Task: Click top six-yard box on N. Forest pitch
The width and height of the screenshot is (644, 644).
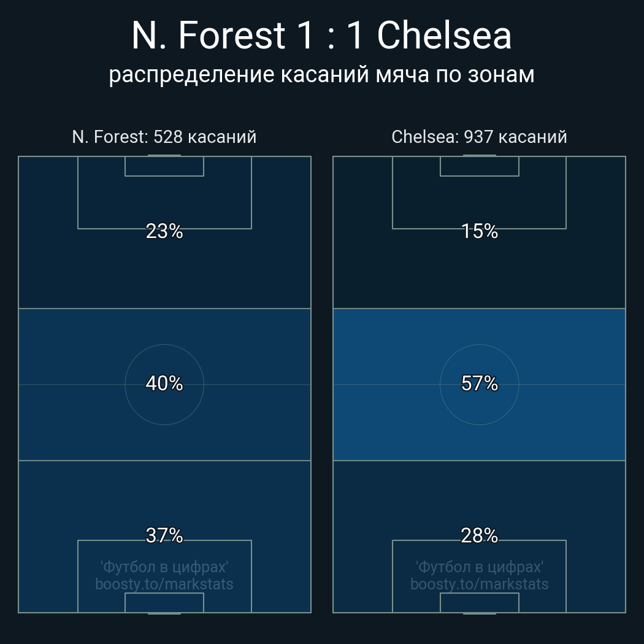Action: [164, 166]
